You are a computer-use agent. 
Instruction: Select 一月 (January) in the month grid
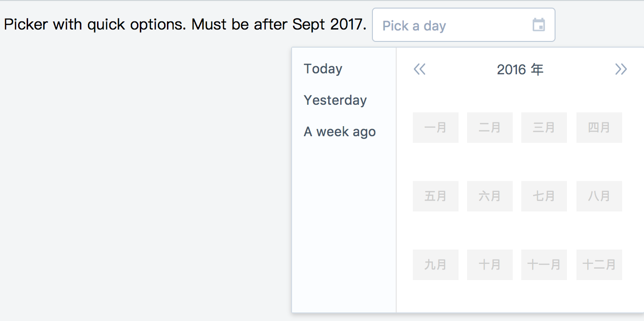point(435,127)
